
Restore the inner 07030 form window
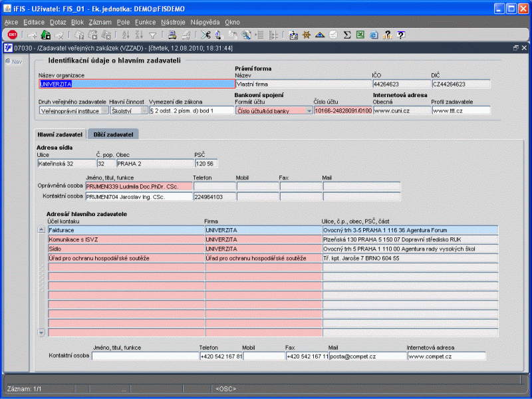(516, 48)
